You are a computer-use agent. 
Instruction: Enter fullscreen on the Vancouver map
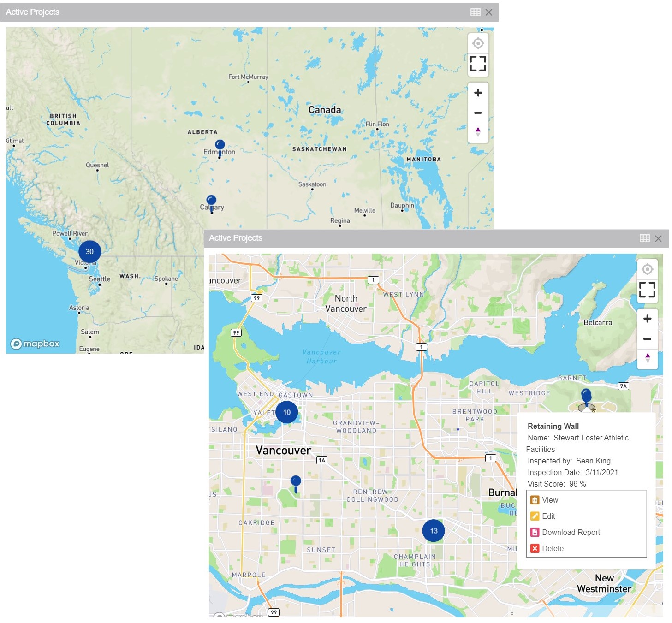tap(647, 290)
